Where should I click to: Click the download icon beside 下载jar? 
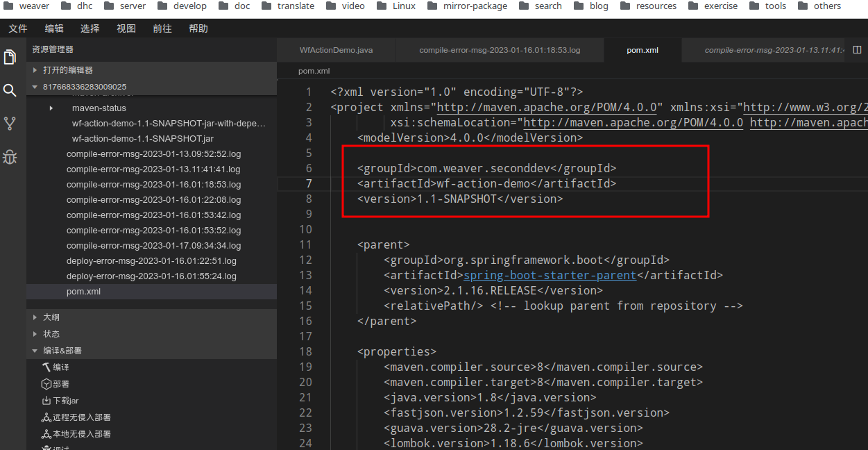click(46, 401)
